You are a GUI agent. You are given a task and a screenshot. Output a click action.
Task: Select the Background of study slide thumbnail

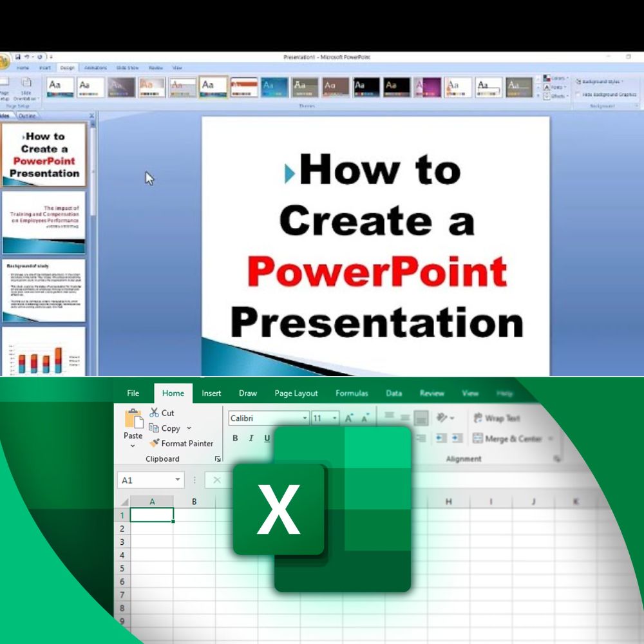(44, 290)
